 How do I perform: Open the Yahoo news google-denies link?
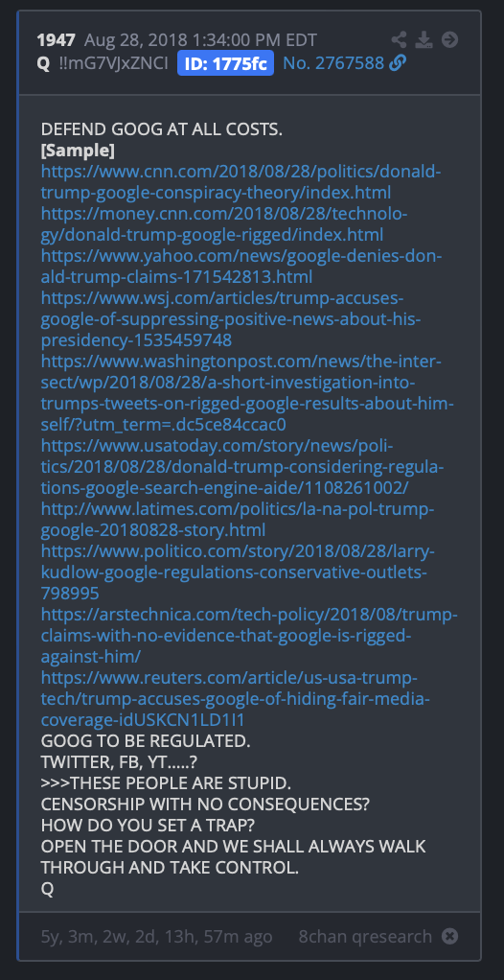[241, 267]
